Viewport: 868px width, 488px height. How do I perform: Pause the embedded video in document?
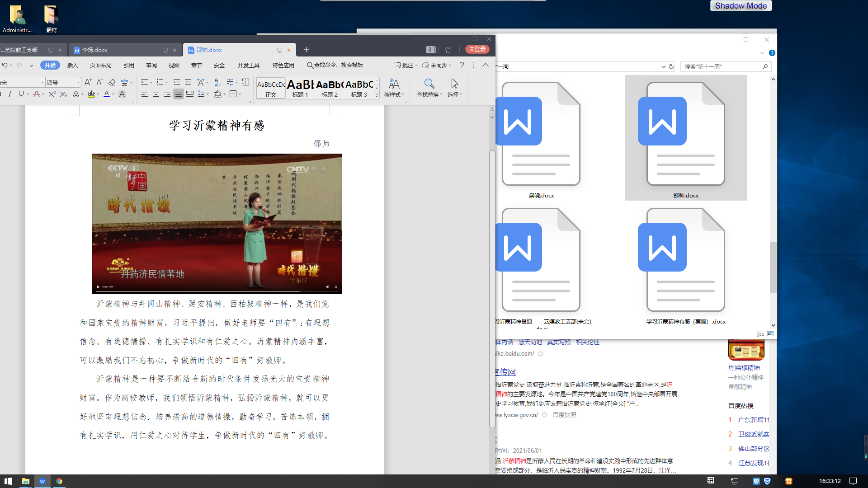pos(98,287)
